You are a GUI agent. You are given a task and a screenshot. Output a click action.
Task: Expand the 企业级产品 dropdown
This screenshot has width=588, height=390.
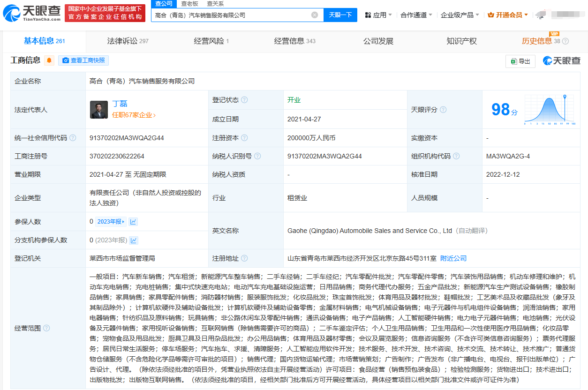click(460, 15)
